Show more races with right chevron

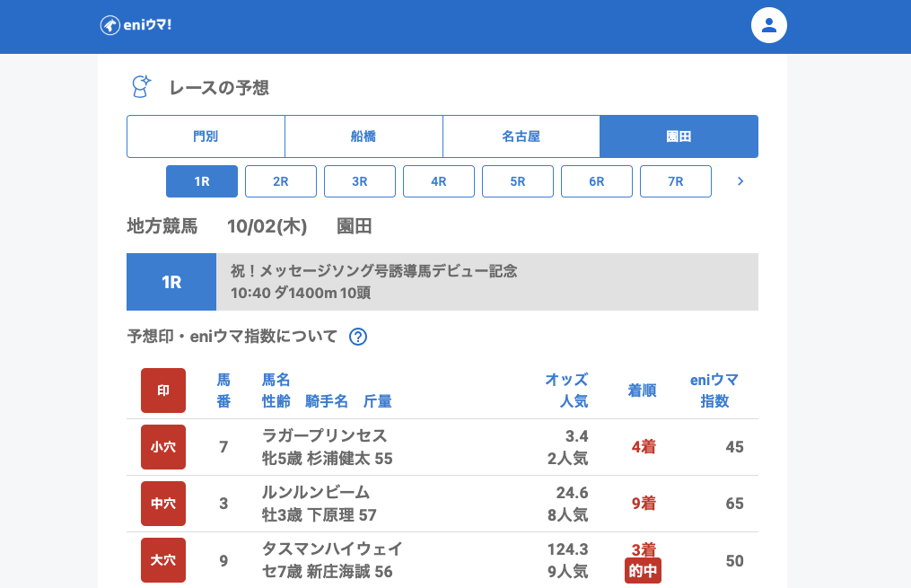pos(740,181)
